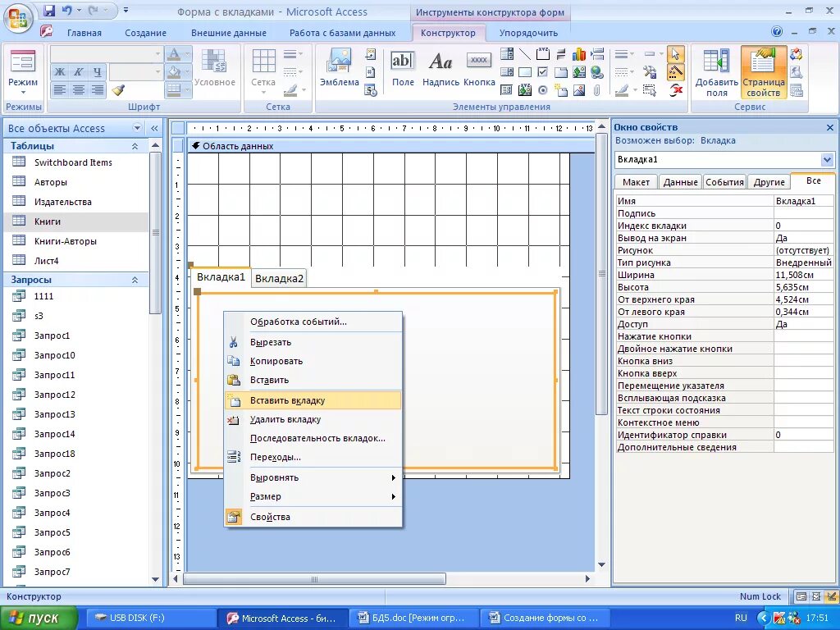Open Последовательность вкладок… menu item
This screenshot has height=630, width=840.
313,438
